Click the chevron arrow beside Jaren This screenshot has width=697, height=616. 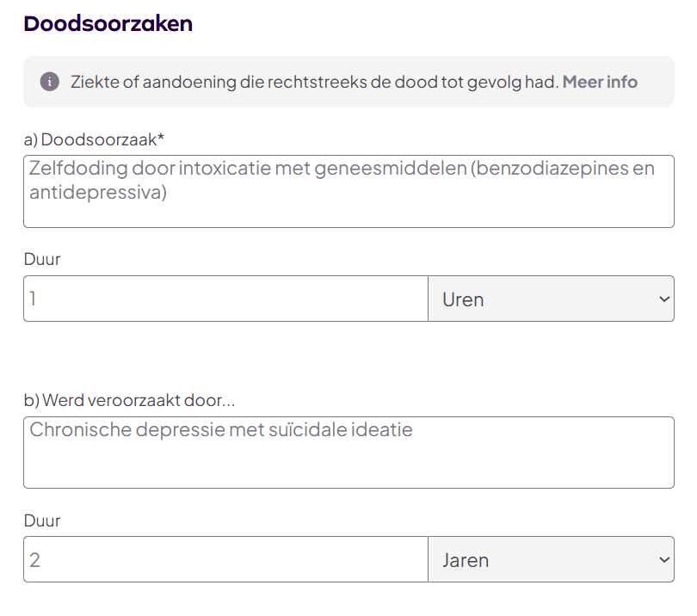tap(663, 559)
